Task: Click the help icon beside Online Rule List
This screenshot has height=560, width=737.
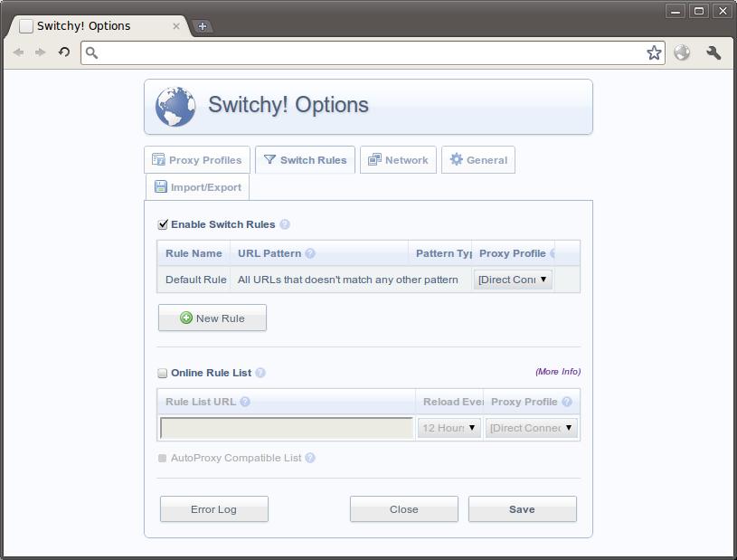Action: click(260, 373)
